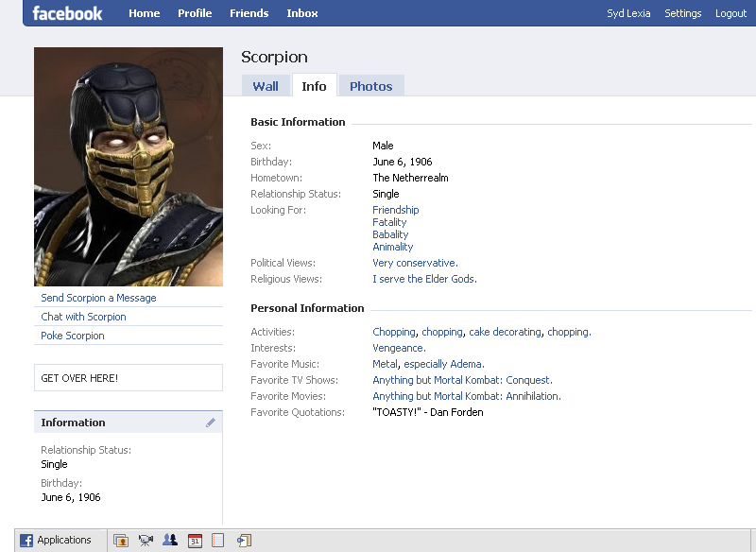Switch to the Wall tab
Viewport: 756px width, 552px height.
(266, 86)
